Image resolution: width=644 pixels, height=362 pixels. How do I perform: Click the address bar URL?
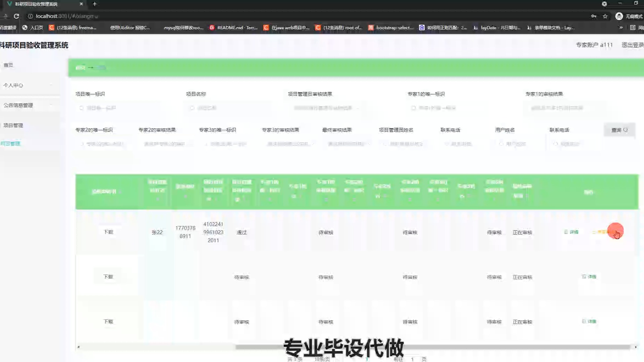[67, 16]
